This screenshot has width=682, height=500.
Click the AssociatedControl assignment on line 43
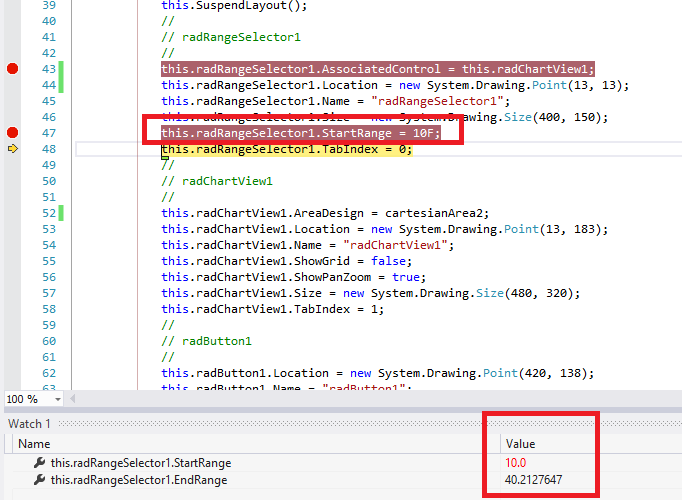pos(378,69)
